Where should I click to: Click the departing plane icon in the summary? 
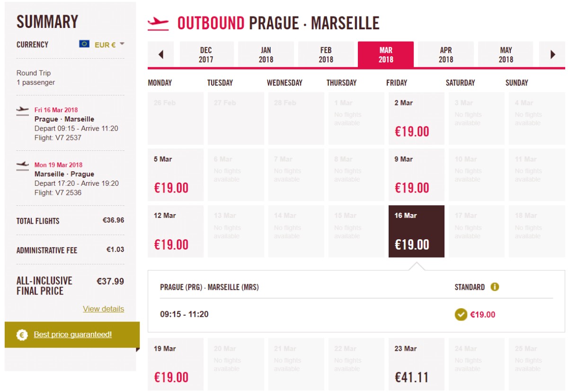coord(22,111)
